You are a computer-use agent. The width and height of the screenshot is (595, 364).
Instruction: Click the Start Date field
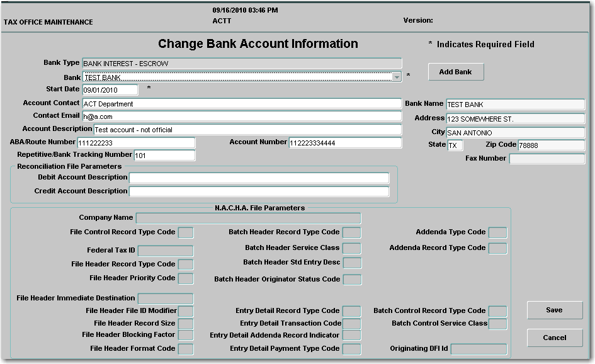pyautogui.click(x=110, y=90)
